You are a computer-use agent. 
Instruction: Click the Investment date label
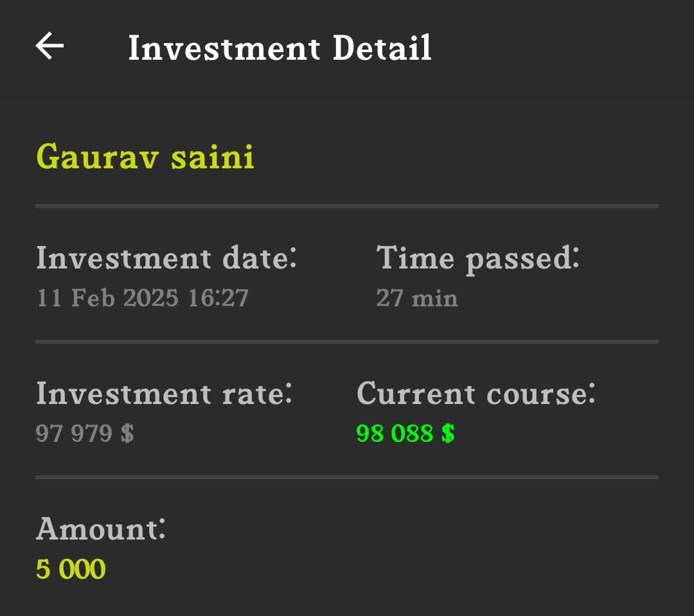coord(166,258)
